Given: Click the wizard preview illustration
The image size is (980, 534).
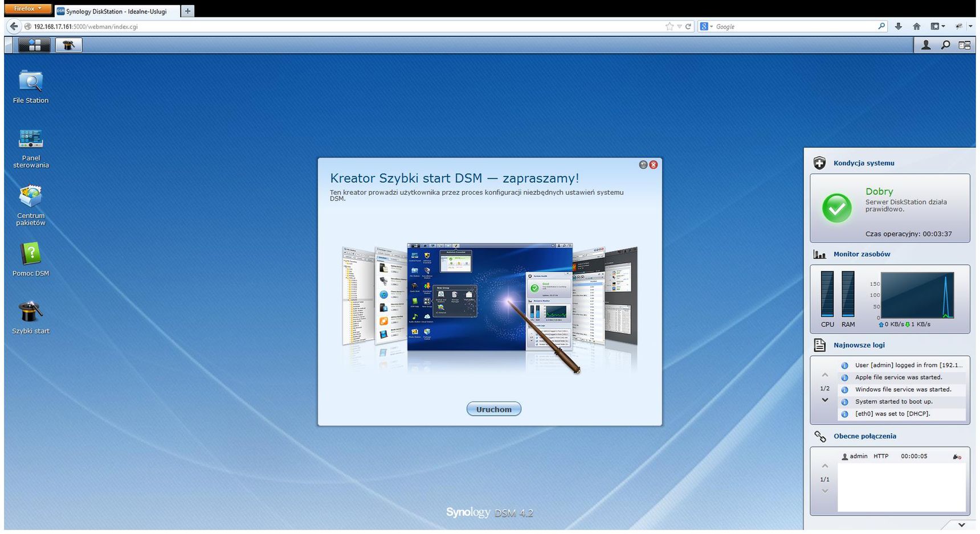Looking at the screenshot, I should [490, 307].
